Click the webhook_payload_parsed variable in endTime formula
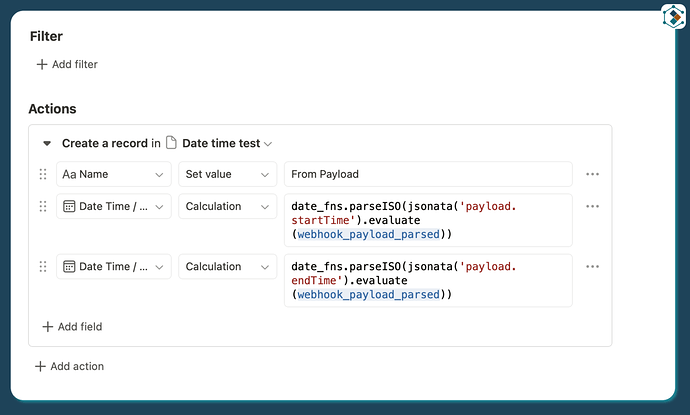Screen dimensions: 690x415 369,294
